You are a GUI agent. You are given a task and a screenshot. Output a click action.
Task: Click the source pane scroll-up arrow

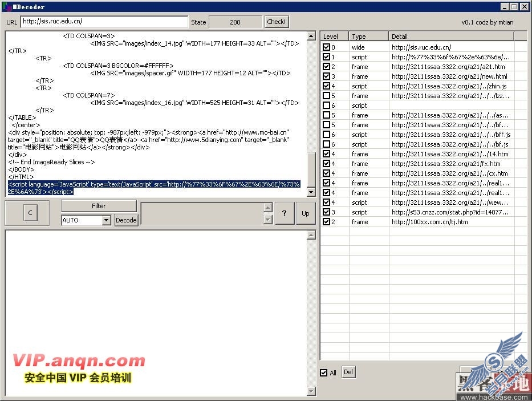(x=311, y=36)
